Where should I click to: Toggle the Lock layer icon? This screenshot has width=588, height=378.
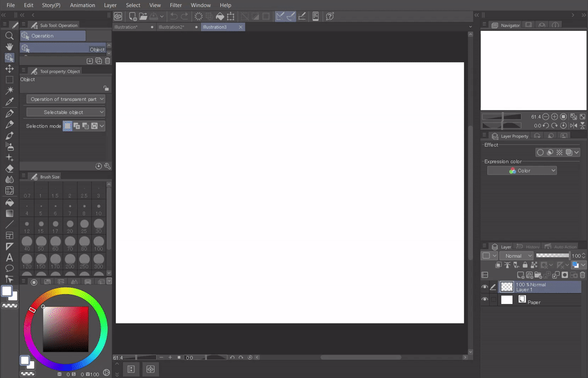[x=524, y=265]
